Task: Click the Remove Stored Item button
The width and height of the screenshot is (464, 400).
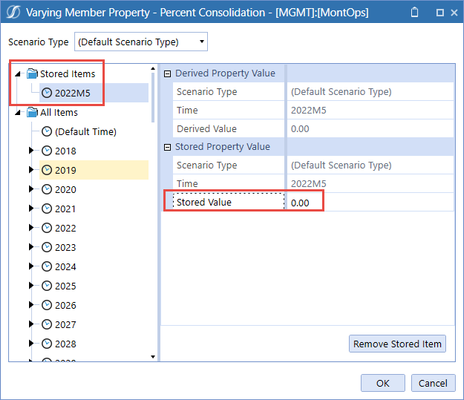Action: pyautogui.click(x=397, y=344)
